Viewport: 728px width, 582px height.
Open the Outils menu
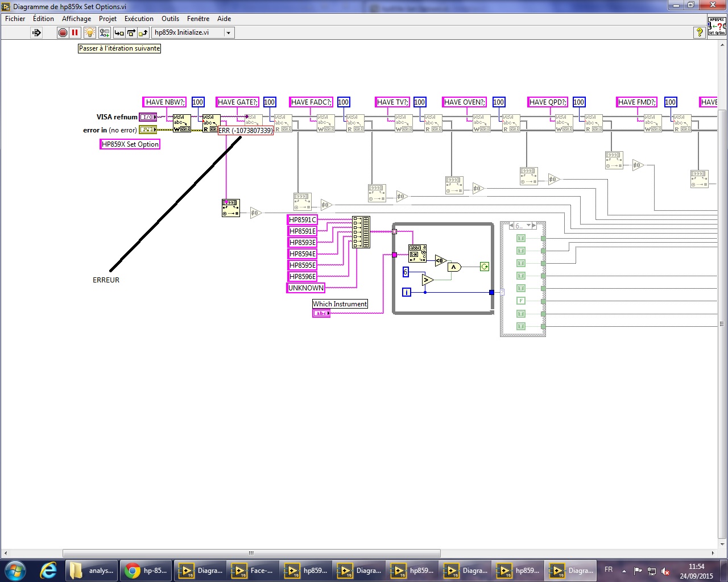170,19
